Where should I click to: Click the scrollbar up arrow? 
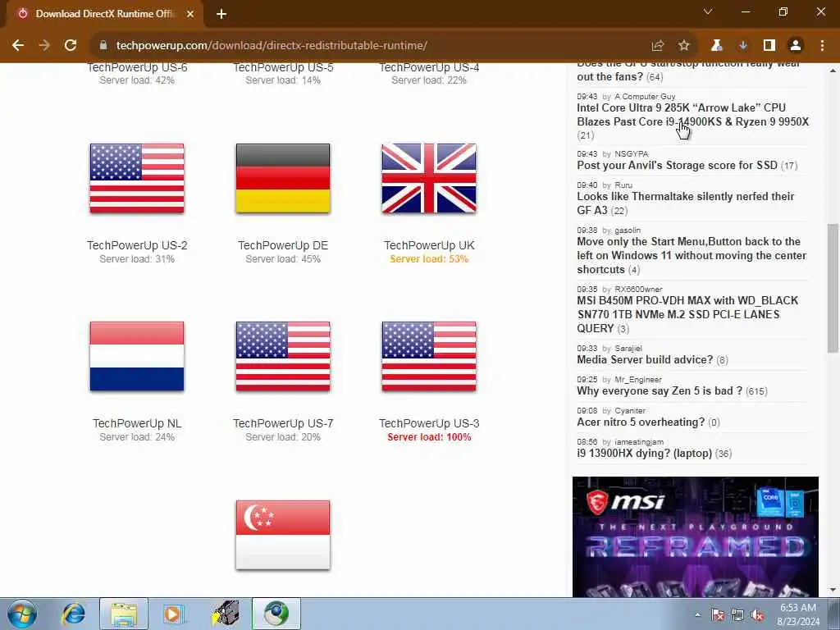(833, 71)
